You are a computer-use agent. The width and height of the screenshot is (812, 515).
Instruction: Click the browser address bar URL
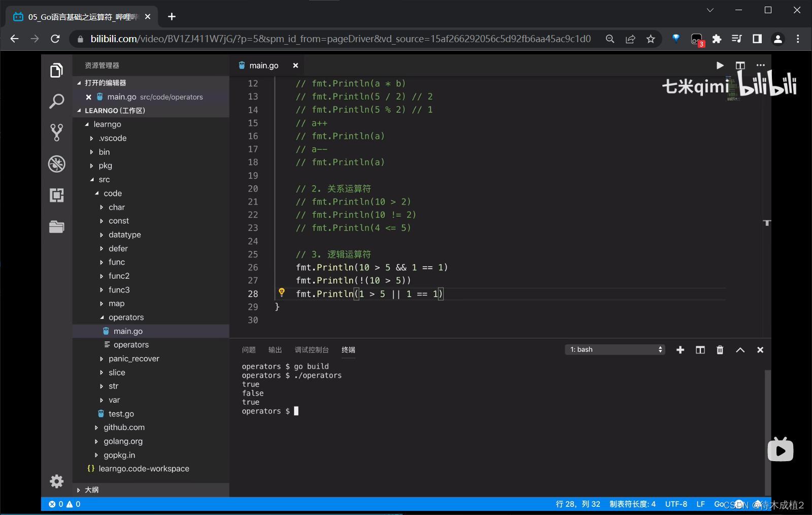[341, 39]
